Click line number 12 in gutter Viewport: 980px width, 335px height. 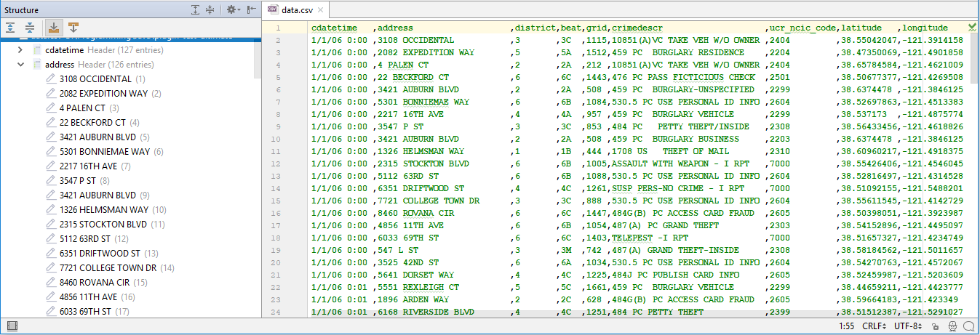277,164
